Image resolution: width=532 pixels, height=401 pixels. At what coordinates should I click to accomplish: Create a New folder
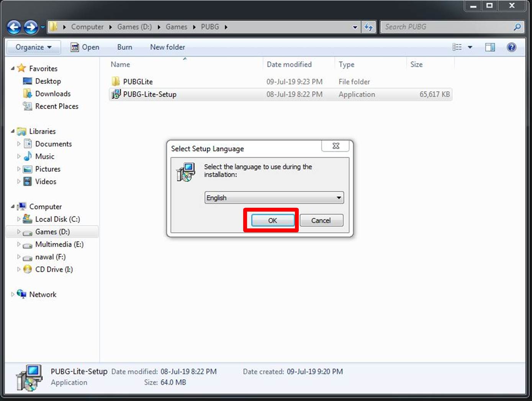[x=167, y=47]
